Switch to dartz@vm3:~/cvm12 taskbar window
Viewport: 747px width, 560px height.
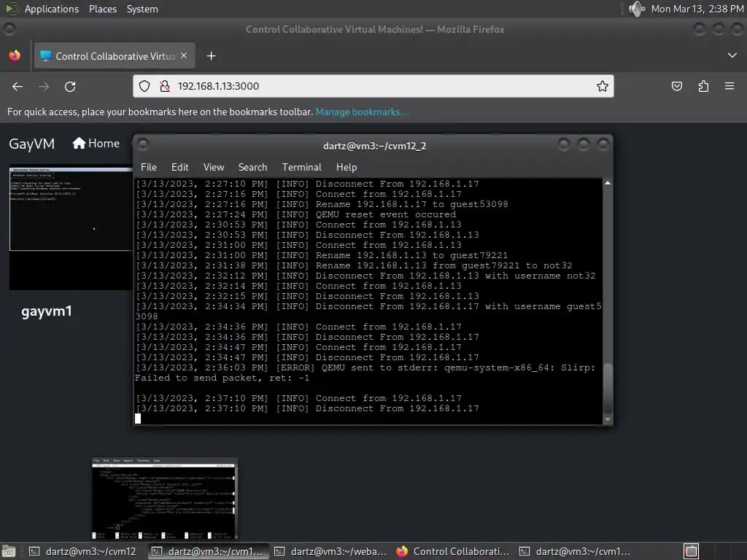[83, 551]
